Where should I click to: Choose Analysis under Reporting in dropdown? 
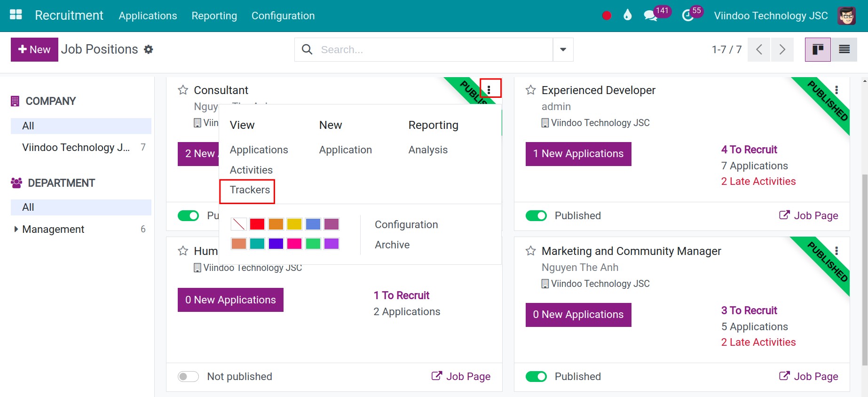[x=428, y=150]
